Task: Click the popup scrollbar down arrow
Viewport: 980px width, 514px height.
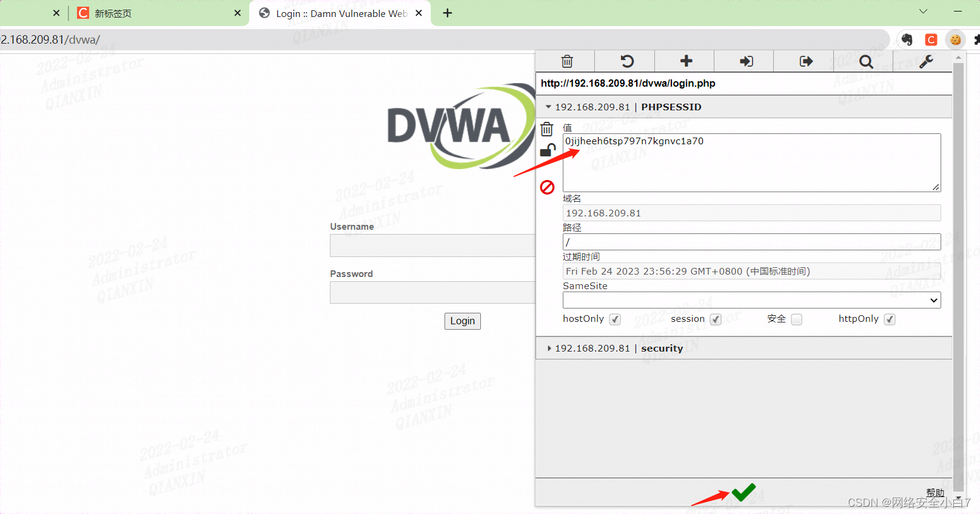Action: pyautogui.click(x=958, y=498)
